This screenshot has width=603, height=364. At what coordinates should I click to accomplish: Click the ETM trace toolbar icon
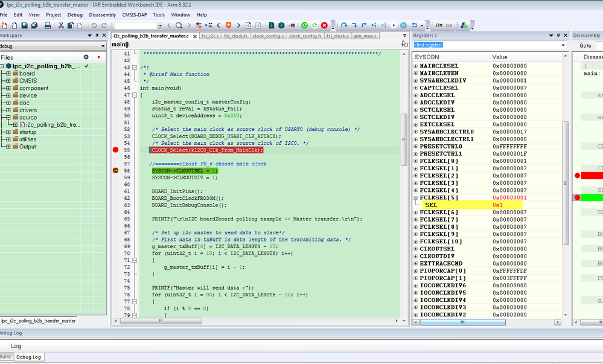[x=439, y=25]
